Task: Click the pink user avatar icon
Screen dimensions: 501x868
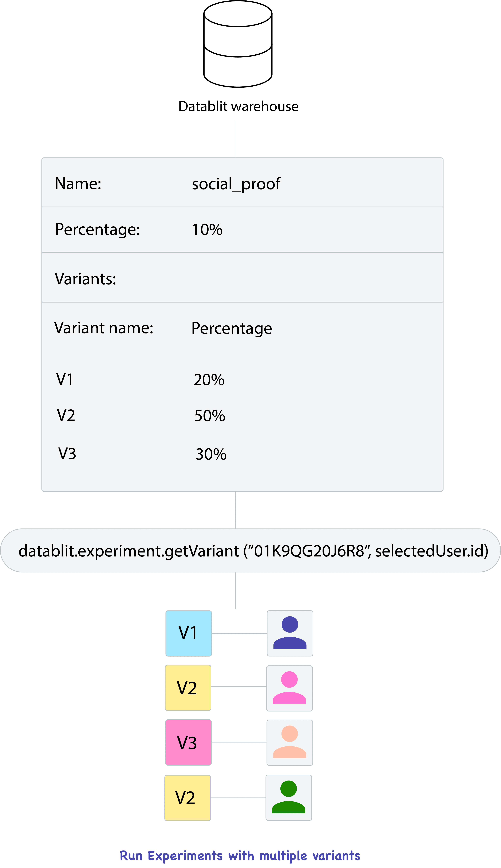Action: [x=289, y=688]
